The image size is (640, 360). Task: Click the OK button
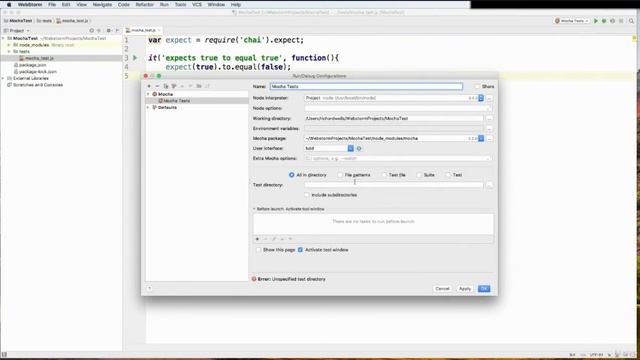tap(484, 289)
